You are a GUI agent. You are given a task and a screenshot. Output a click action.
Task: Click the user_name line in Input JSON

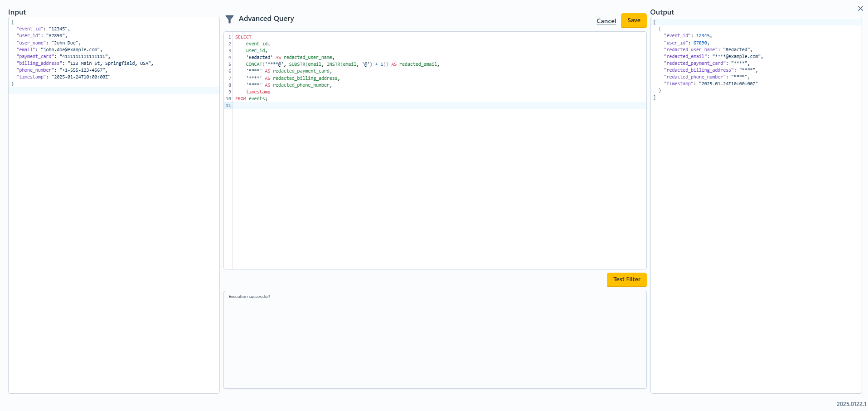pyautogui.click(x=48, y=43)
